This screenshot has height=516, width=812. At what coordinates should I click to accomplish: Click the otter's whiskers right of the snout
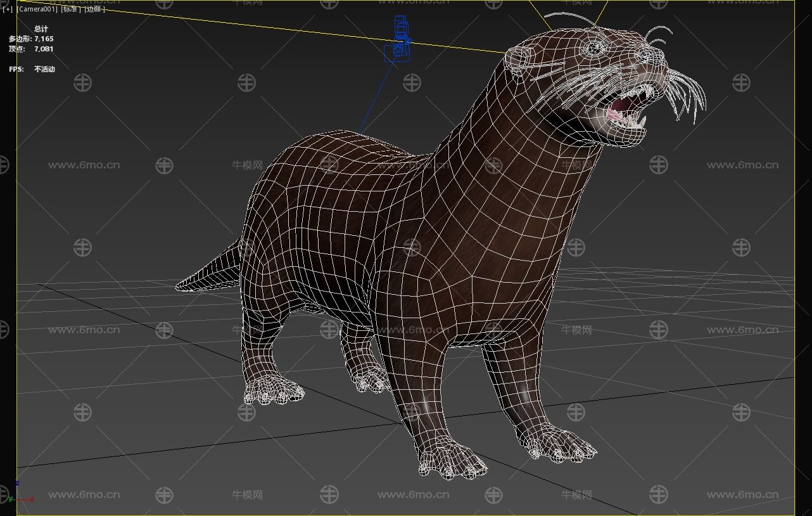tap(687, 95)
